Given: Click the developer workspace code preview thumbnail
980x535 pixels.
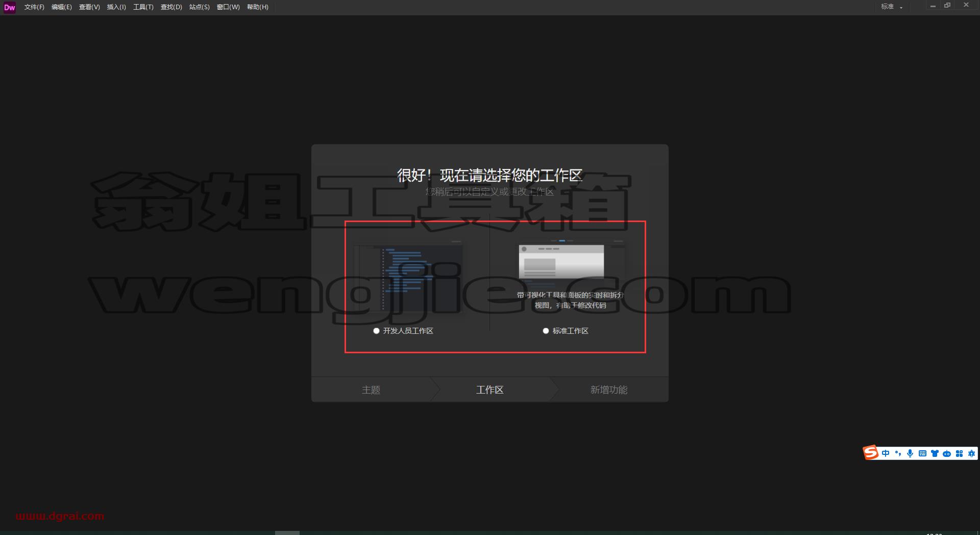Looking at the screenshot, I should (x=408, y=277).
